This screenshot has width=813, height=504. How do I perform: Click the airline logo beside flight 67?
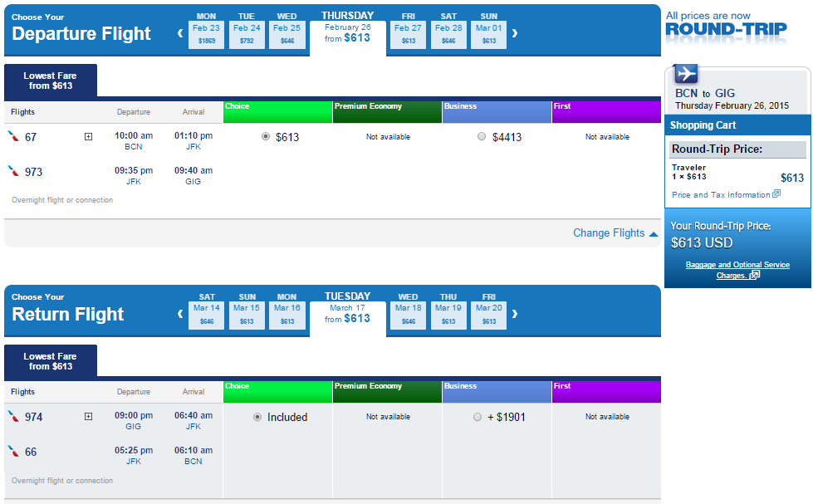[13, 136]
